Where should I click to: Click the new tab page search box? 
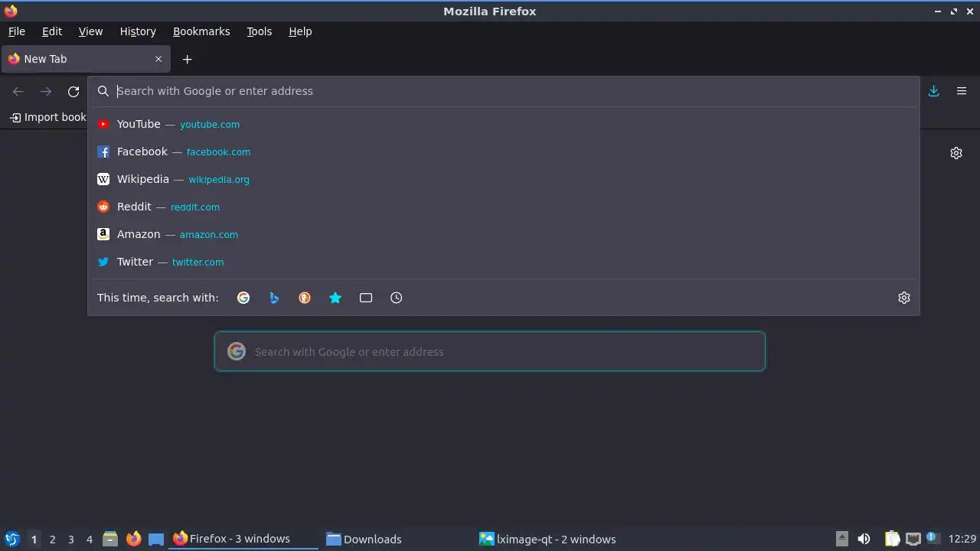[x=490, y=351]
